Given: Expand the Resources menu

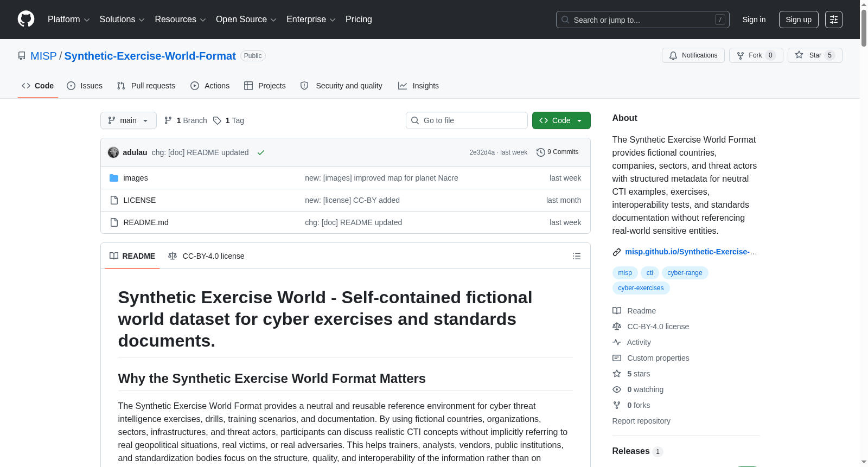Looking at the screenshot, I should [x=180, y=20].
